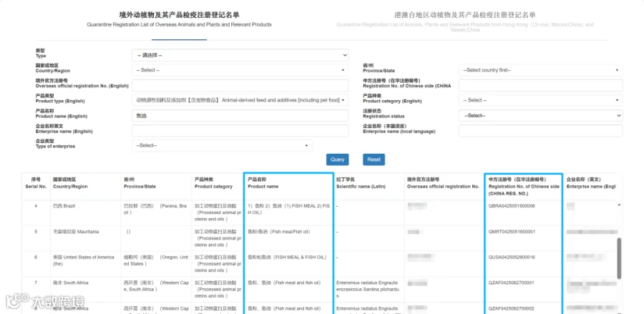
Task: Expand the Country/Region select box
Action: pos(240,70)
